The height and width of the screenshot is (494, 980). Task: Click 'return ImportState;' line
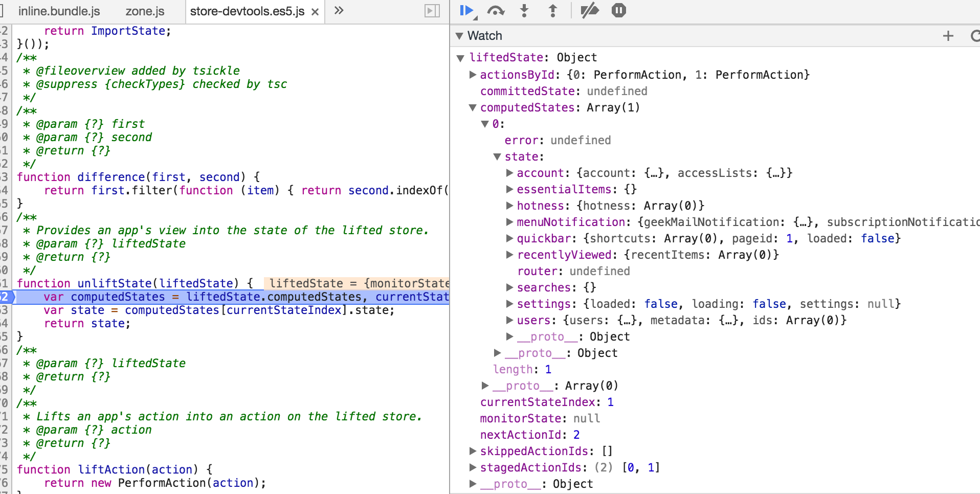[x=107, y=31]
